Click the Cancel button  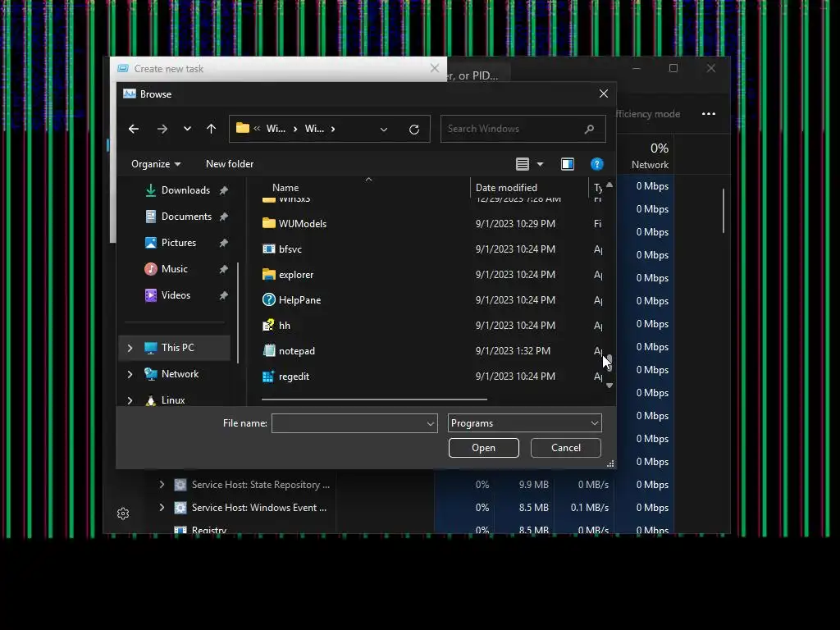tap(566, 448)
